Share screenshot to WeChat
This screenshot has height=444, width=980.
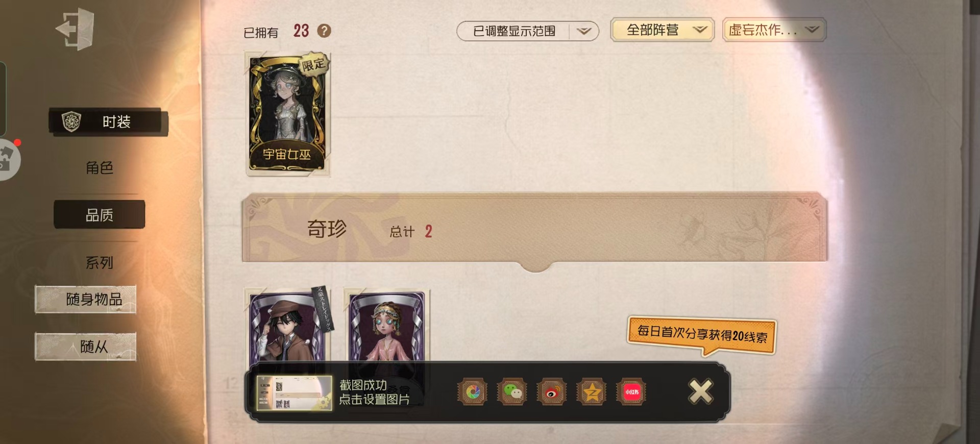(x=512, y=392)
